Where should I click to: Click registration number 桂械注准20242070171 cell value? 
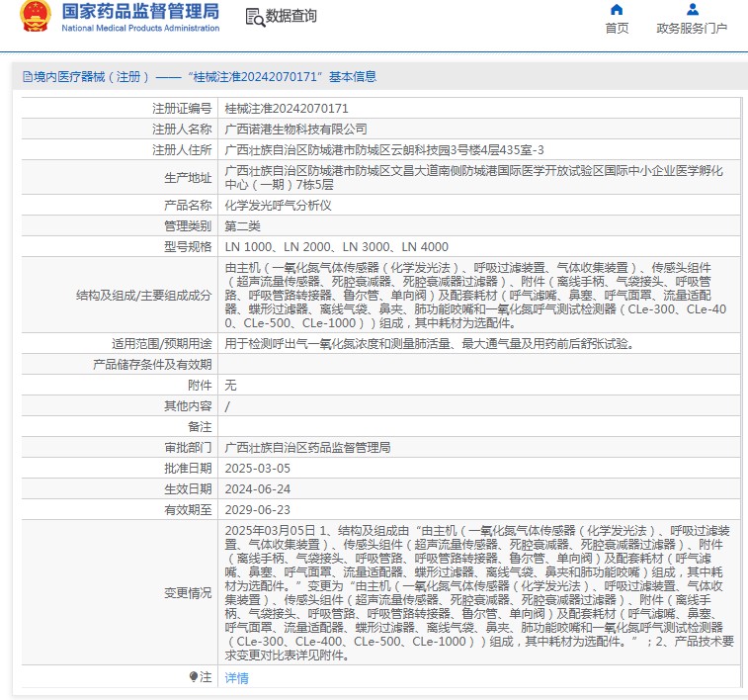287,109
